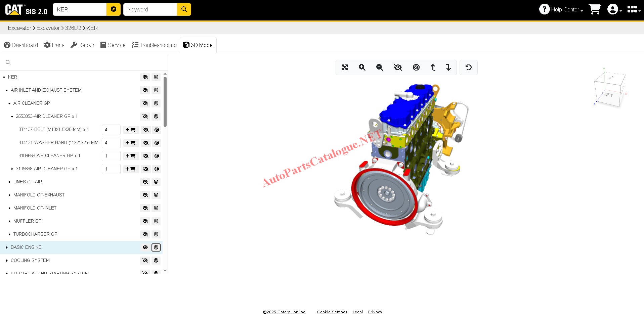Reset the 3D model view

point(469,67)
